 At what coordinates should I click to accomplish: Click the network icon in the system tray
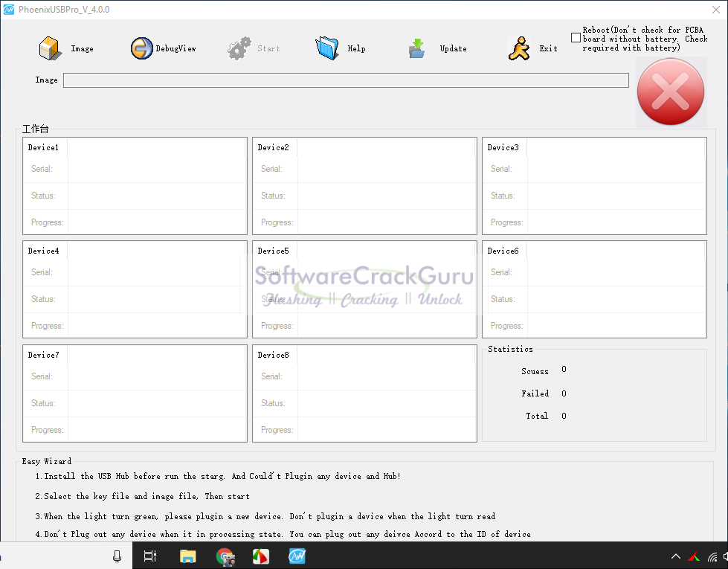pos(712,556)
